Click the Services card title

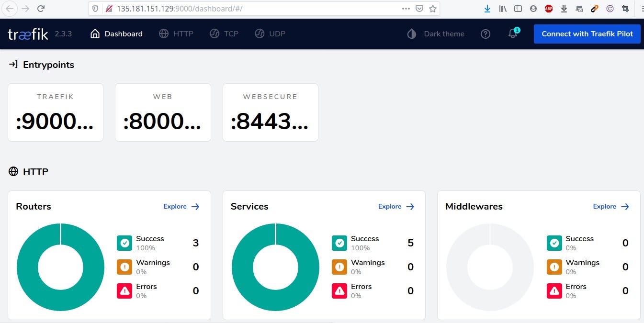[249, 207]
